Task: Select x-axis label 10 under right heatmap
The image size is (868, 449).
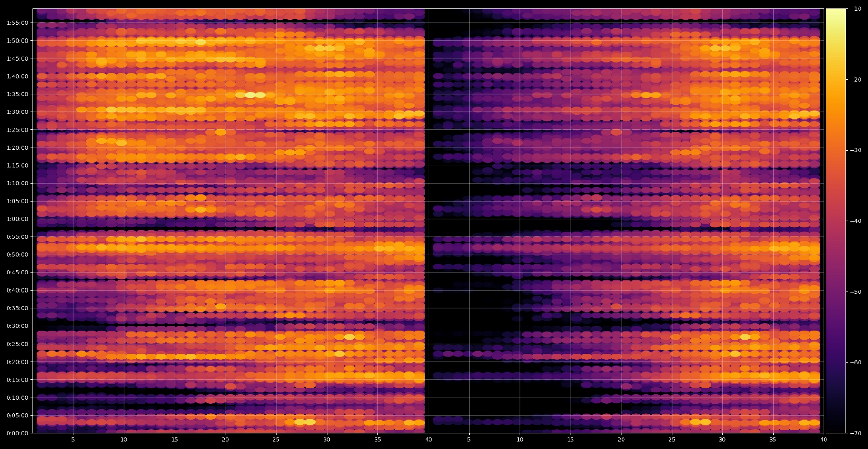Action: tap(520, 440)
